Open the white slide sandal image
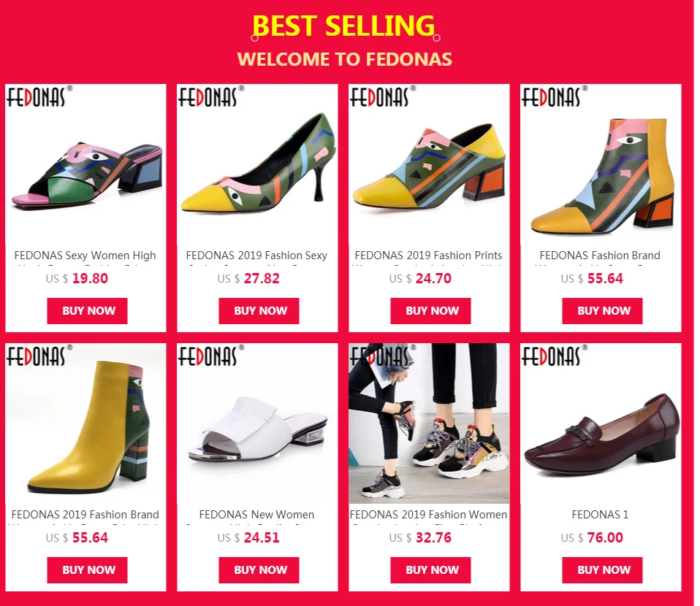The height and width of the screenshot is (606, 700). (258, 423)
